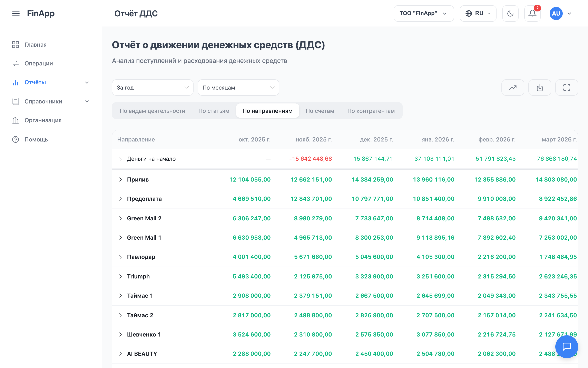Open Операции from the sidebar
Image resolution: width=588 pixels, height=368 pixels.
point(39,64)
